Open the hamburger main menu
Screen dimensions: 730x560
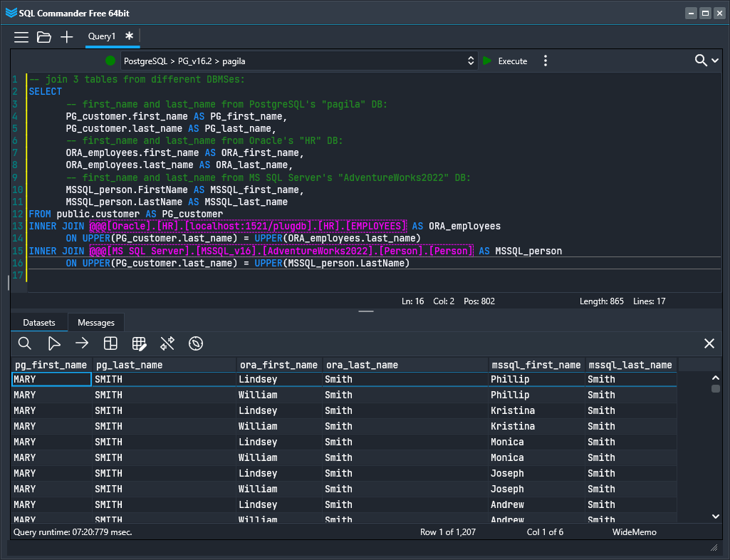[21, 37]
